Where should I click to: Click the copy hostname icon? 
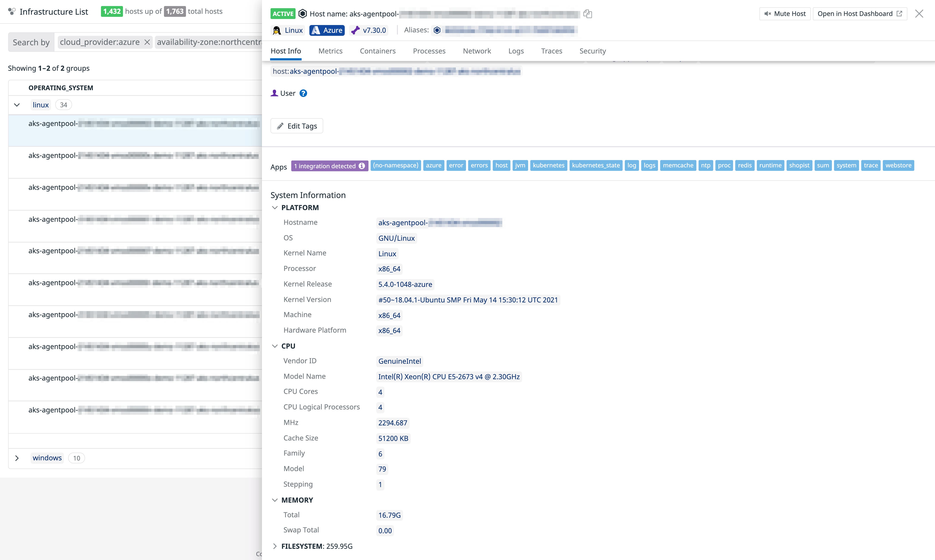pos(587,14)
